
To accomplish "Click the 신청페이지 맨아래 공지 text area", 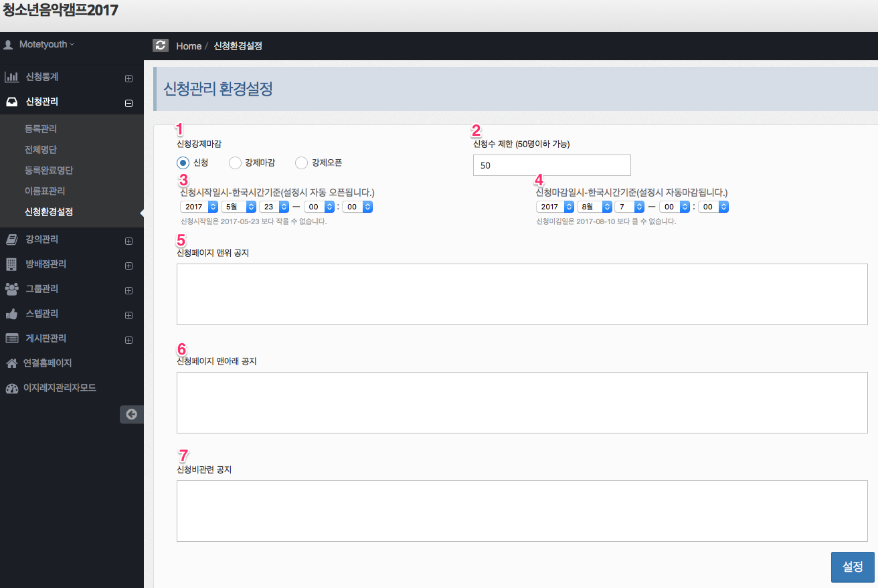I will tap(522, 403).
